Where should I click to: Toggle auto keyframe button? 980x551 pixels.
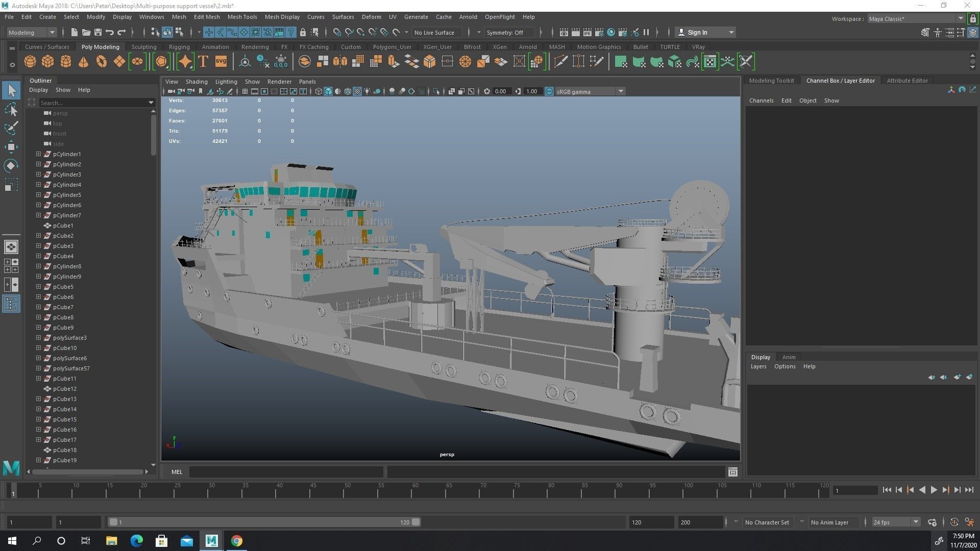coord(954,522)
